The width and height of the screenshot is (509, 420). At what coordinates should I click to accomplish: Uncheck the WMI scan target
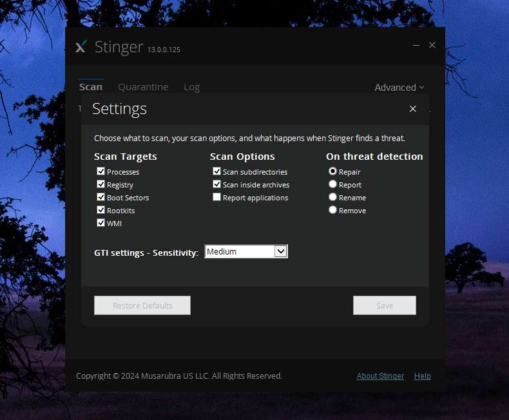[x=101, y=223]
